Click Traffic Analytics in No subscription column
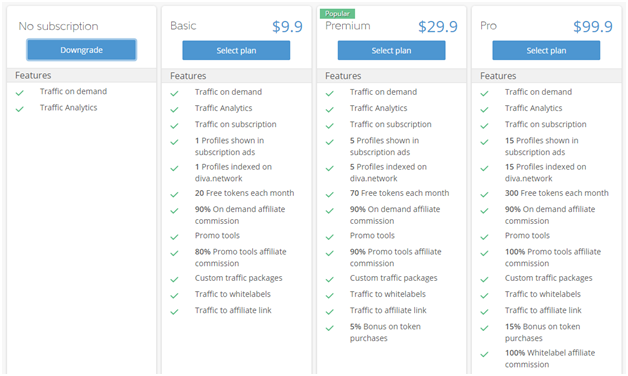 (68, 108)
